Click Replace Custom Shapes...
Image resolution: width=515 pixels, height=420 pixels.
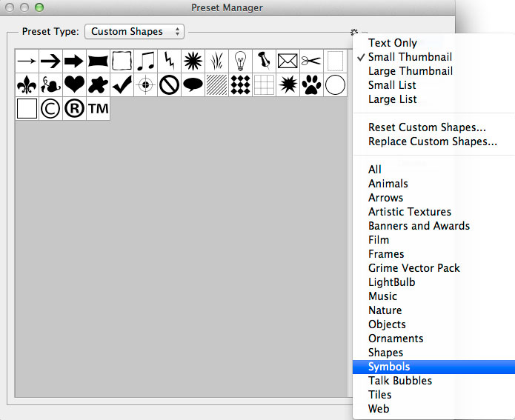click(432, 141)
